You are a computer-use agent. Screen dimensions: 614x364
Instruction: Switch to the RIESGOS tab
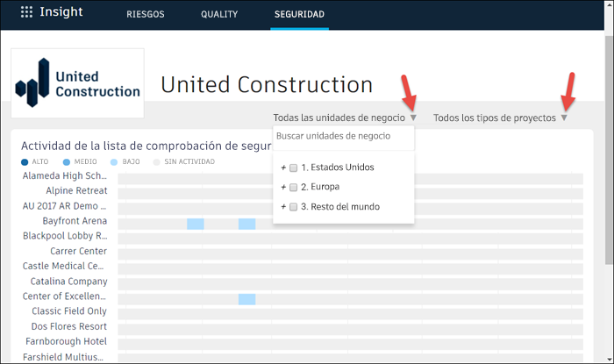146,15
